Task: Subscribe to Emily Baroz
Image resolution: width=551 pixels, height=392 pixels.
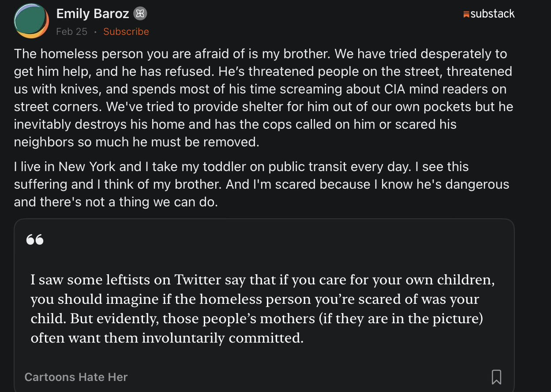Action: pyautogui.click(x=126, y=32)
